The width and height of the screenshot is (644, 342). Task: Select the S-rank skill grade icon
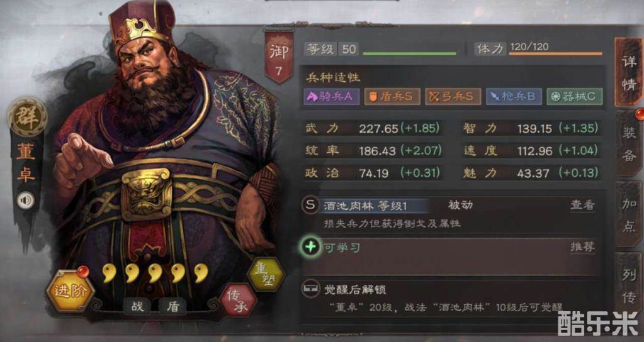310,204
